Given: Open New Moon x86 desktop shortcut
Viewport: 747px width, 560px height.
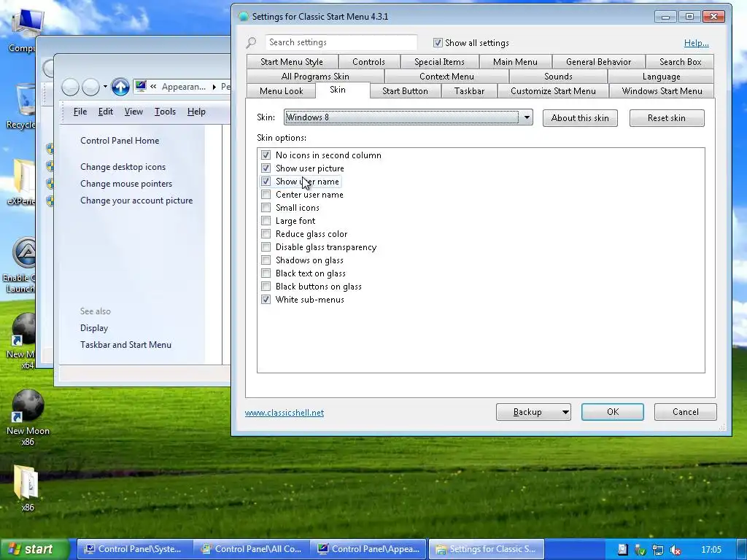Looking at the screenshot, I should pos(28,418).
